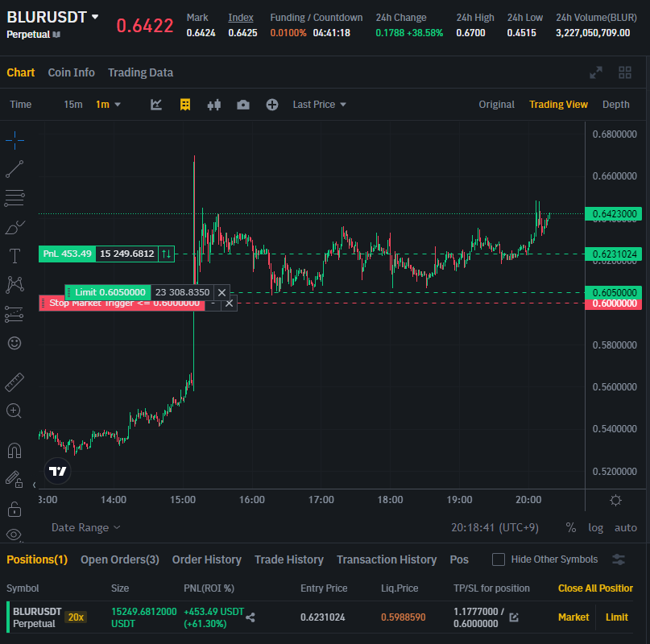Check Hide Other Symbols checkbox

(x=499, y=559)
